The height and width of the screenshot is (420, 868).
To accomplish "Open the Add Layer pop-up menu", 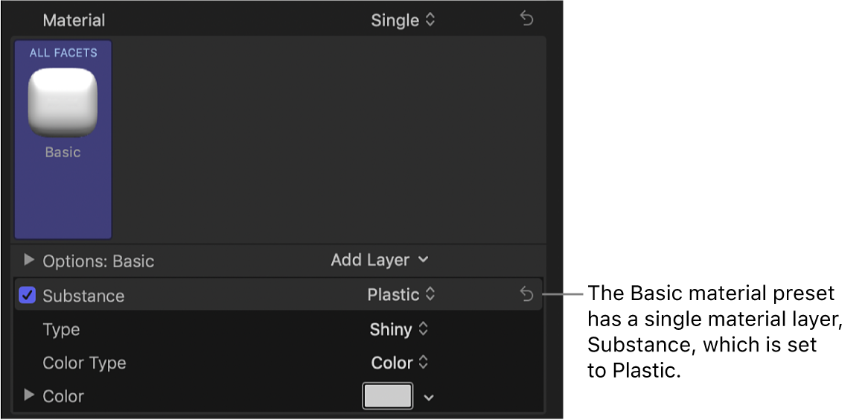I will [380, 260].
